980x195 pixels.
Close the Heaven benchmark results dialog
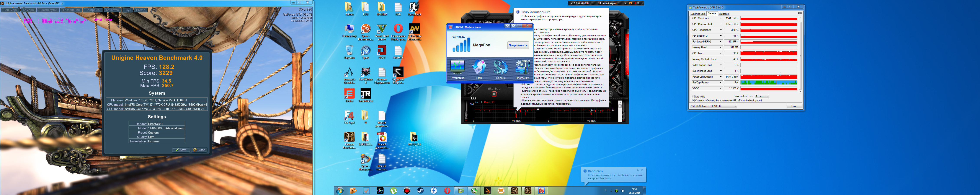pyautogui.click(x=199, y=150)
